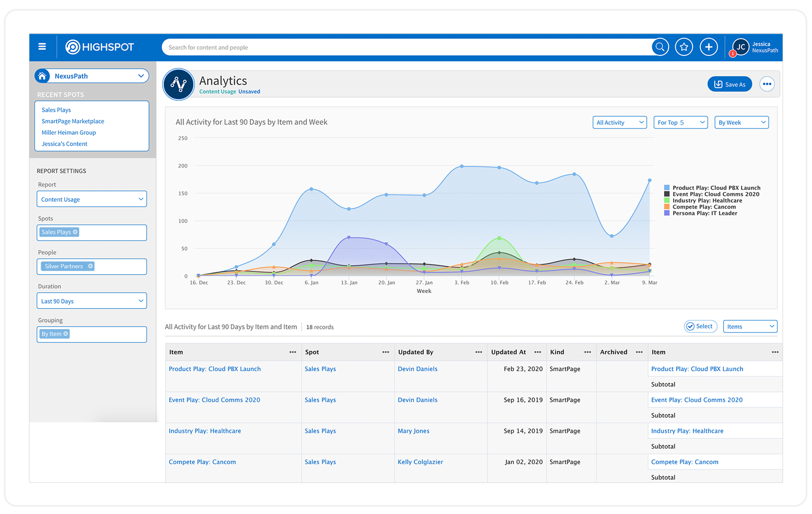Open Sales Plays in Recent Spots

click(x=56, y=110)
